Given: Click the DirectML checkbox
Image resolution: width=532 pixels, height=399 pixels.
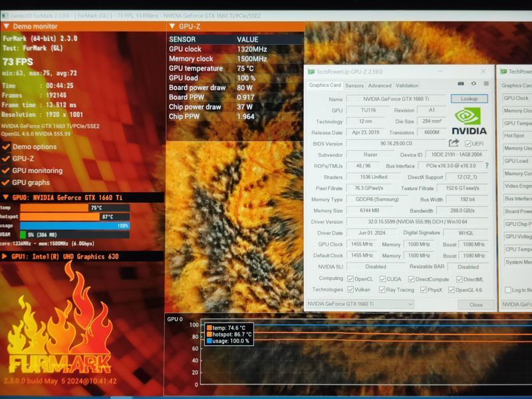Looking at the screenshot, I should [x=460, y=279].
